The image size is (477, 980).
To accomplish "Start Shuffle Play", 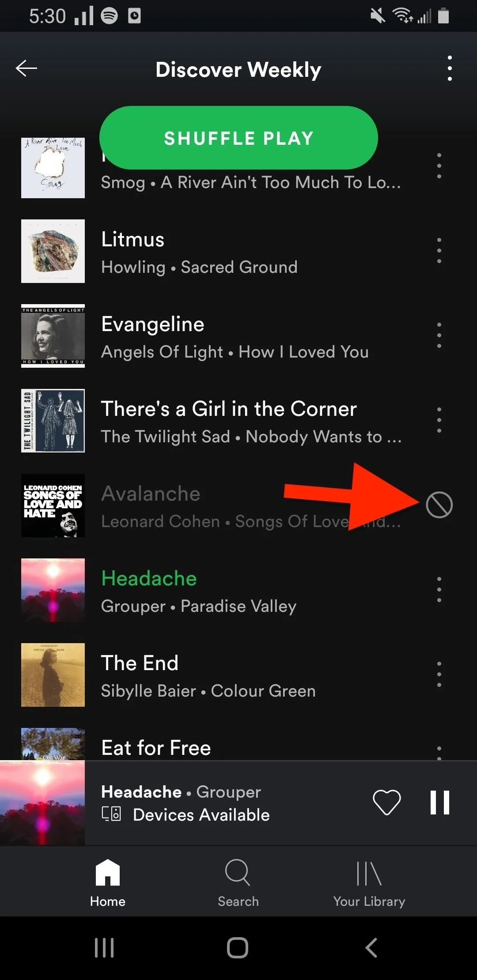I will 238,138.
